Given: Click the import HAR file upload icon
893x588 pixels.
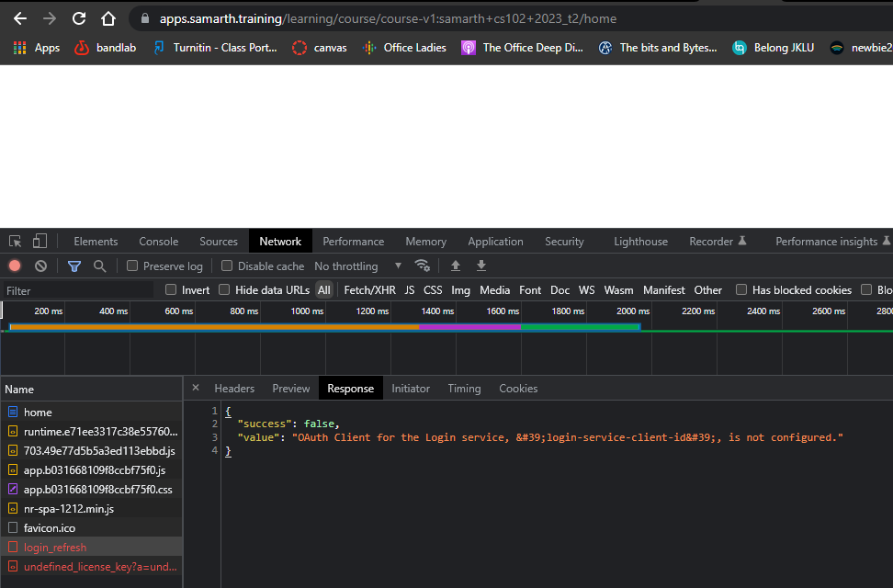Looking at the screenshot, I should [456, 266].
